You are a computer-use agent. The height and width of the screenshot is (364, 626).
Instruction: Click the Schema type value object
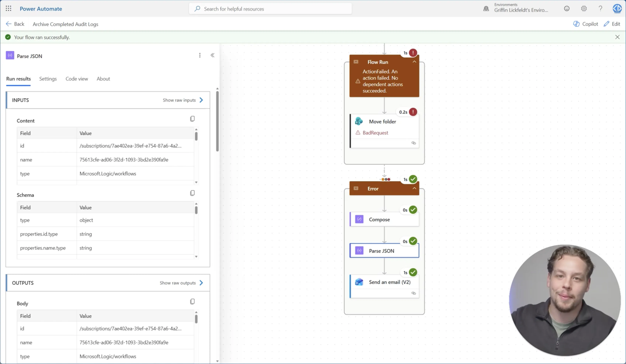pos(86,220)
